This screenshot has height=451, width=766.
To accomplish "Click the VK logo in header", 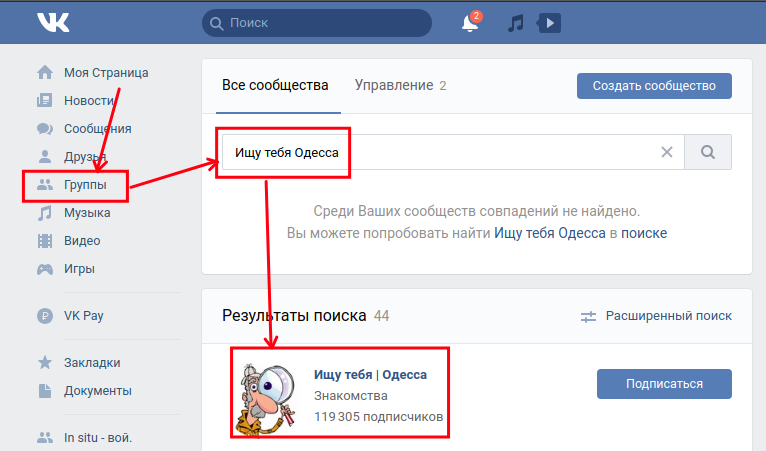I will (x=52, y=22).
